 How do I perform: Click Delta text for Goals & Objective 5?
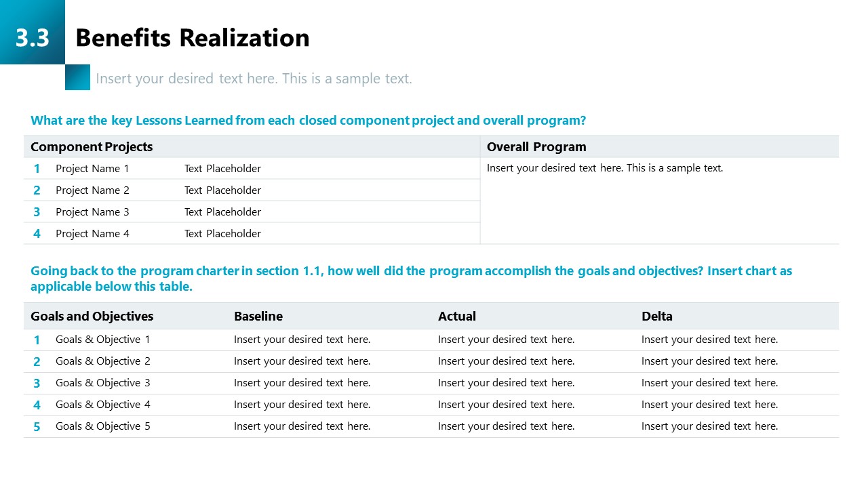709,426
